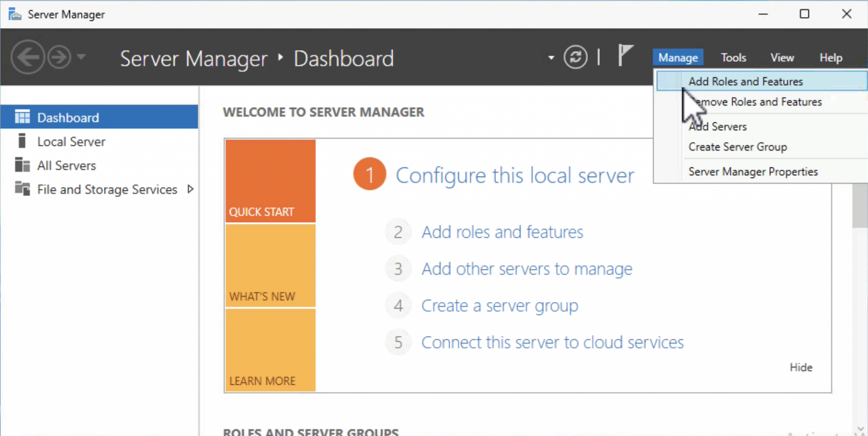Open the breadcrumb dropdown beside the refresh icon

tap(551, 57)
